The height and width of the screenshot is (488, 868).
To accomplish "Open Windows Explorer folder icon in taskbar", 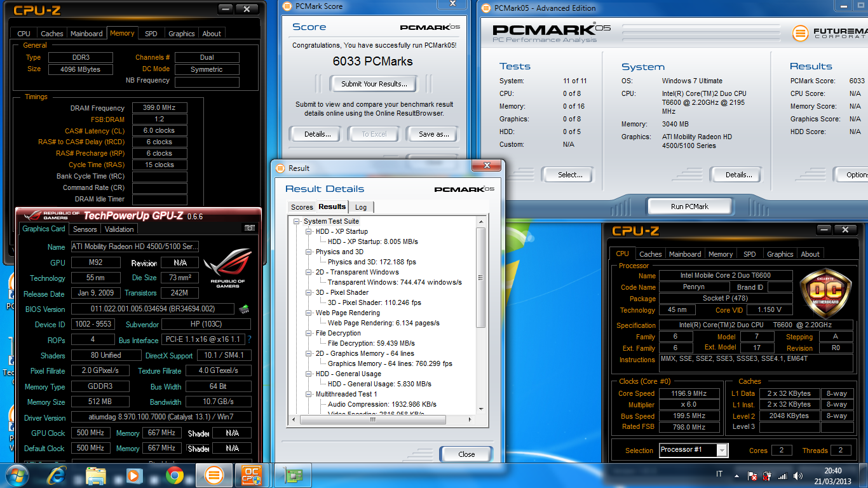I will (96, 475).
